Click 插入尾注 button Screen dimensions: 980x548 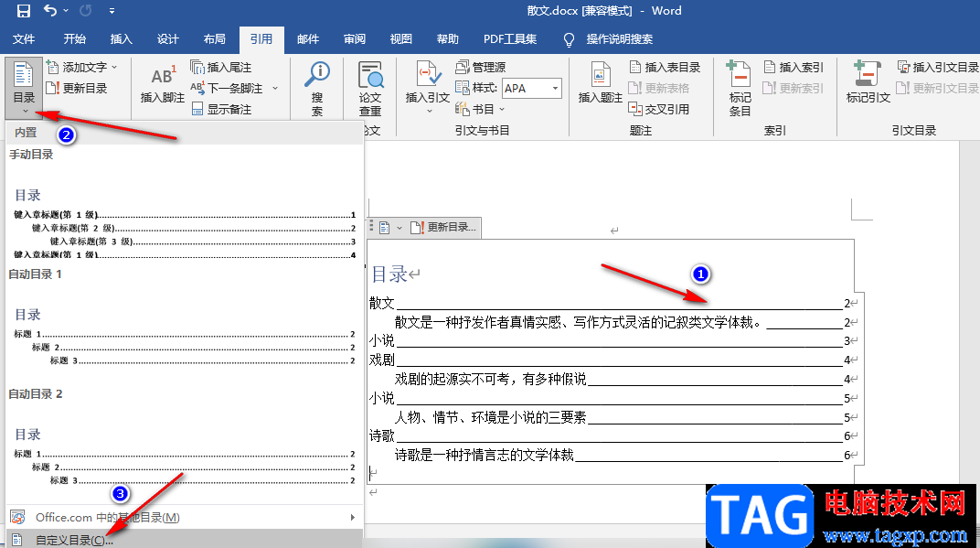[220, 67]
